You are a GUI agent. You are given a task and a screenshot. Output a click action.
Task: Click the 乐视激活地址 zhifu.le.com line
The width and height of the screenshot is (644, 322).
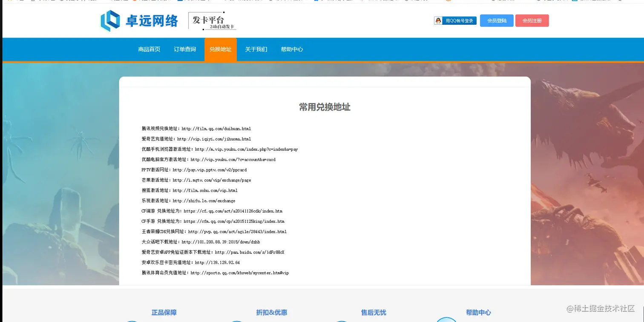click(188, 201)
